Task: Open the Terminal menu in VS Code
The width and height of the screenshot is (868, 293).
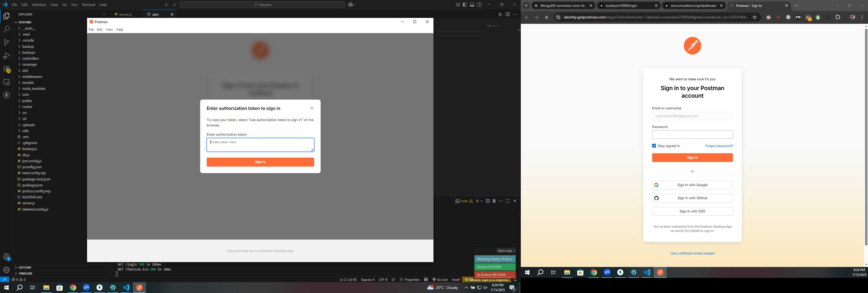Action: pyautogui.click(x=88, y=5)
